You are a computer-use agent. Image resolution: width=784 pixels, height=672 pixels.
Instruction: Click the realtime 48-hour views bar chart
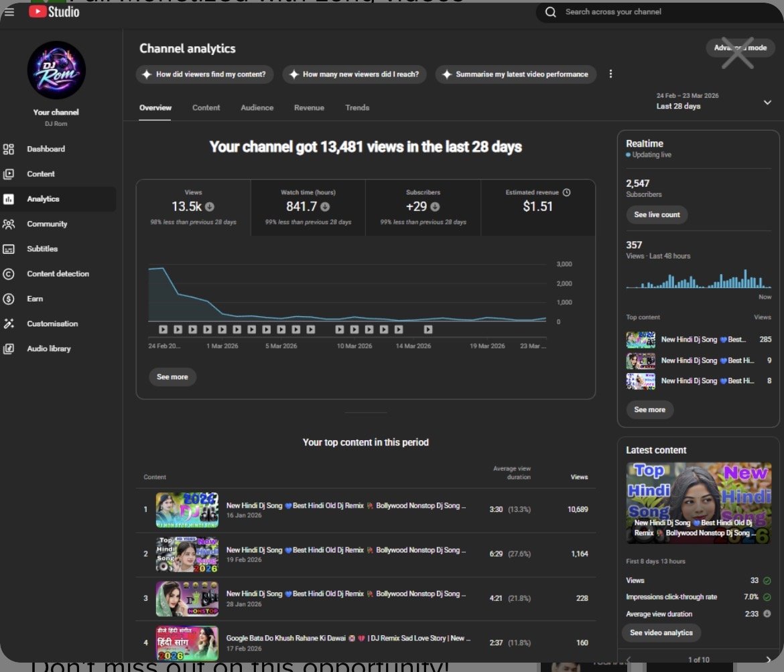[698, 279]
